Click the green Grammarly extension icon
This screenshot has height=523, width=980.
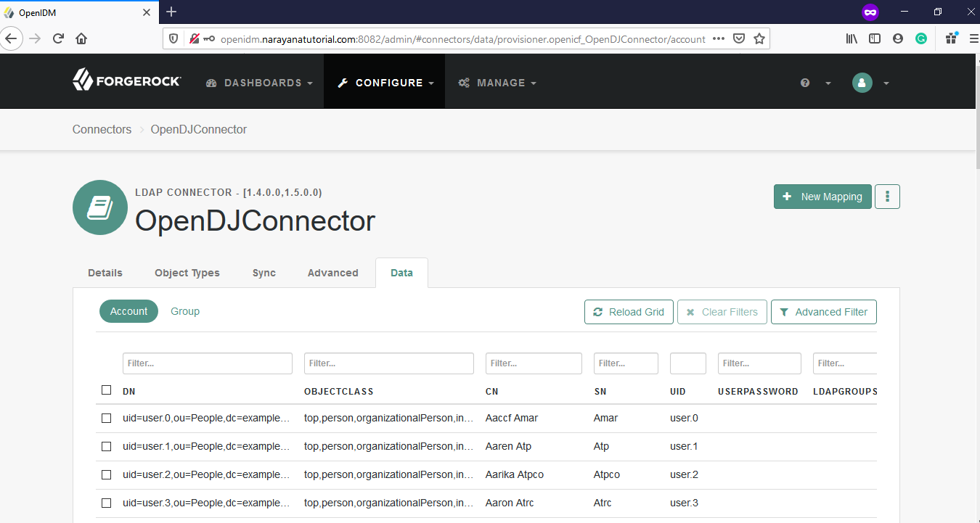pos(921,39)
